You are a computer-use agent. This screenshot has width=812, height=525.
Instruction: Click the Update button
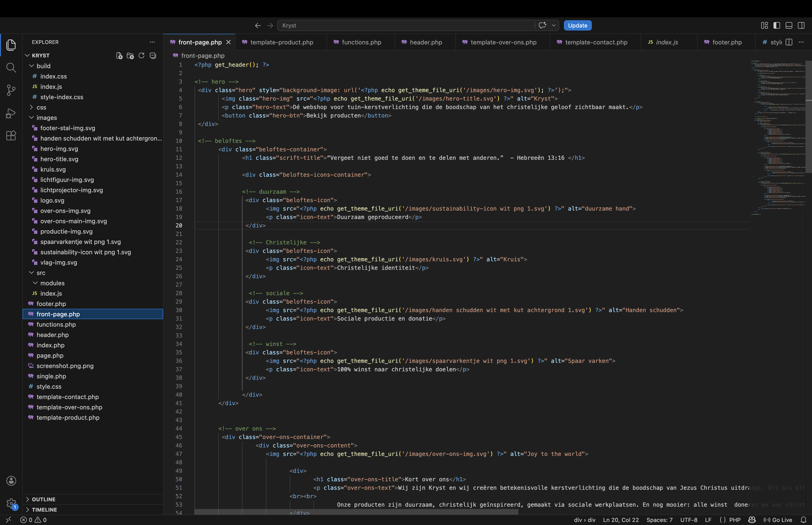pos(578,25)
